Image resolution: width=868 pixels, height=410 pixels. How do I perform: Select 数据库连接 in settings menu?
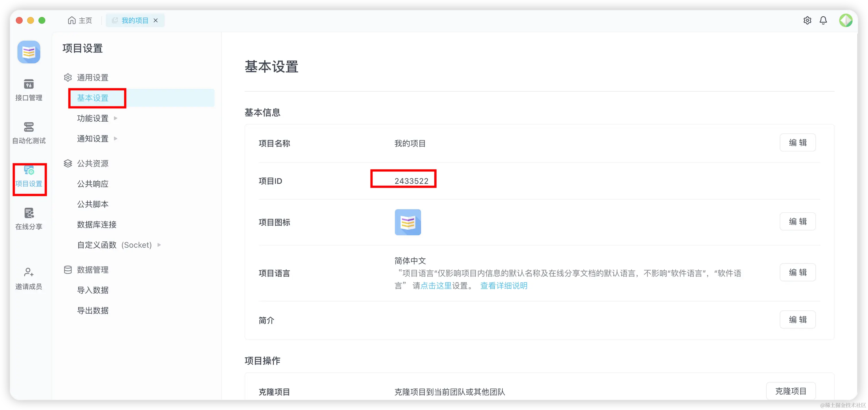coord(97,224)
